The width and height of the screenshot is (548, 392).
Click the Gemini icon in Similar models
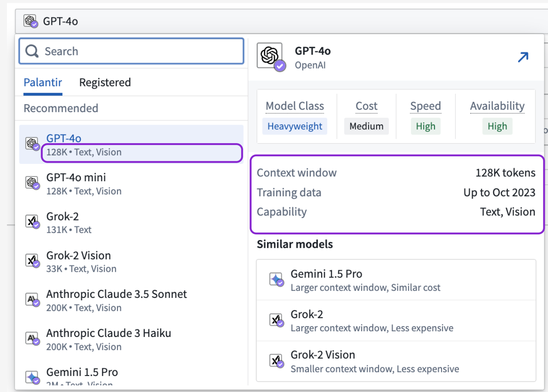pos(277,280)
